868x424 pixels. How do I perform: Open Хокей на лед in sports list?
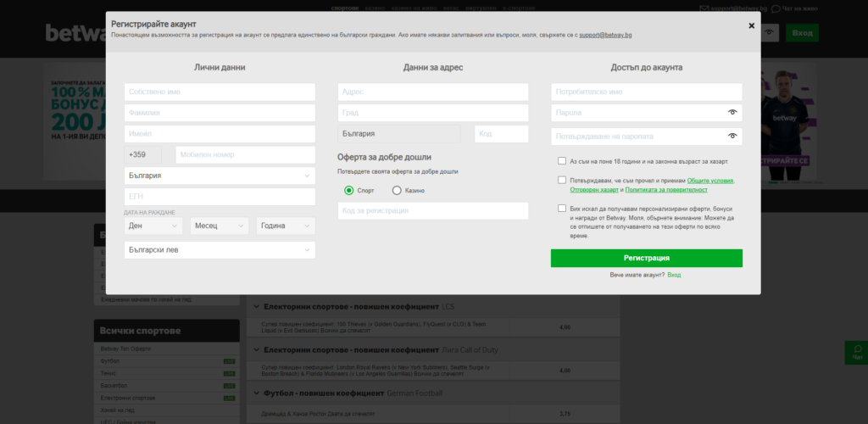click(x=117, y=410)
